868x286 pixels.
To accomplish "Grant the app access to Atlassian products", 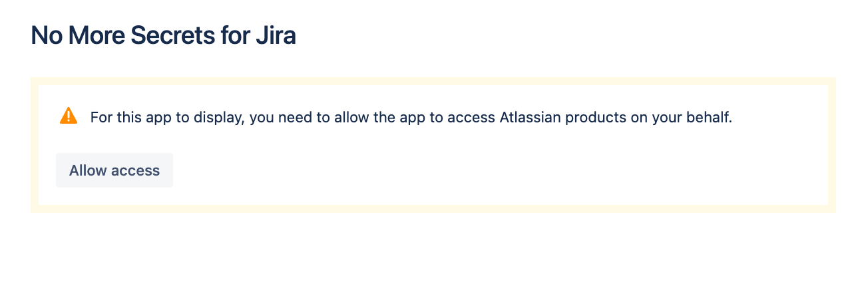I will (114, 170).
